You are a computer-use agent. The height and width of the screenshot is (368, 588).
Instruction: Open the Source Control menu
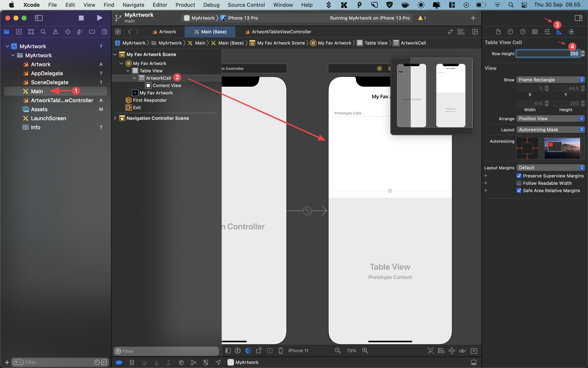(x=246, y=5)
